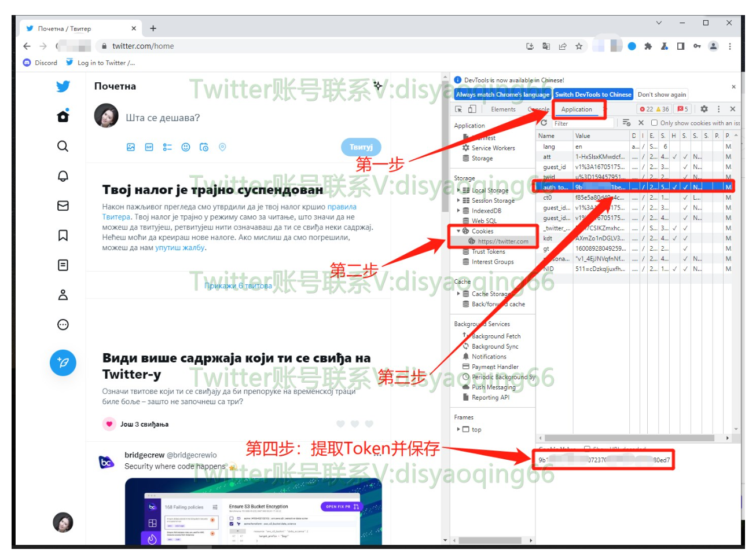This screenshot has width=756, height=553.
Task: Open the DevTools settings gear icon
Action: point(704,108)
